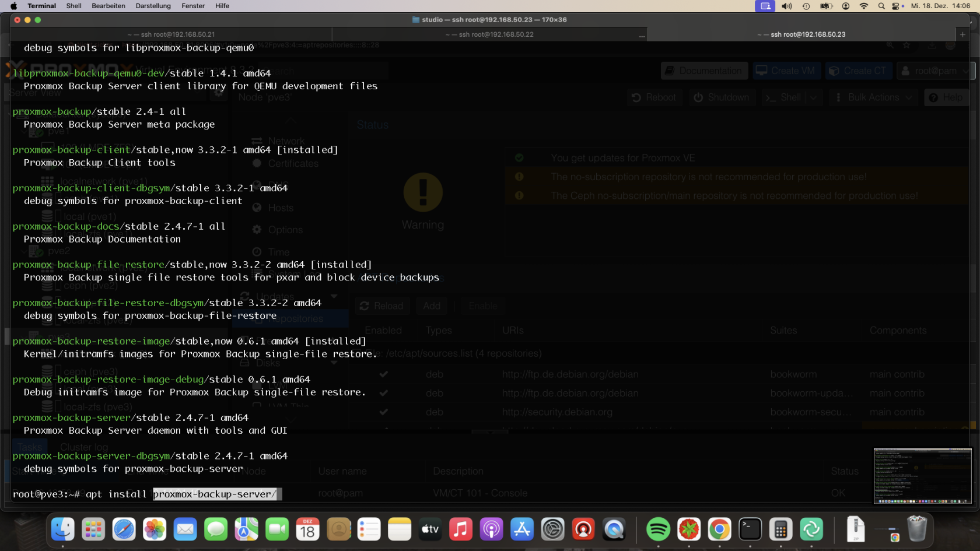Screen dimensions: 980x551
Task: Open the floating screenshot preview thumbnail
Action: pos(923,476)
